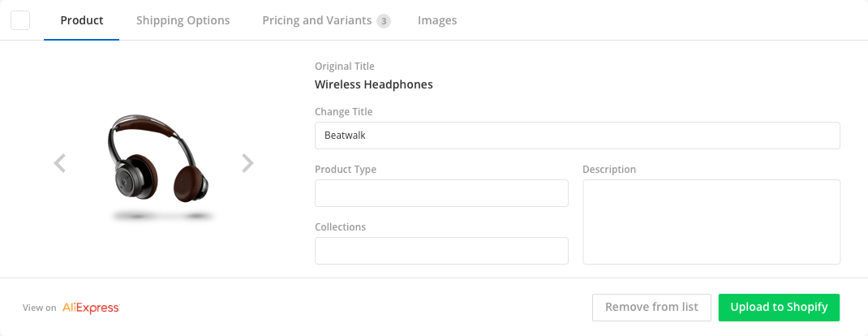Tick the product selection checkbox
The image size is (868, 336).
[20, 20]
